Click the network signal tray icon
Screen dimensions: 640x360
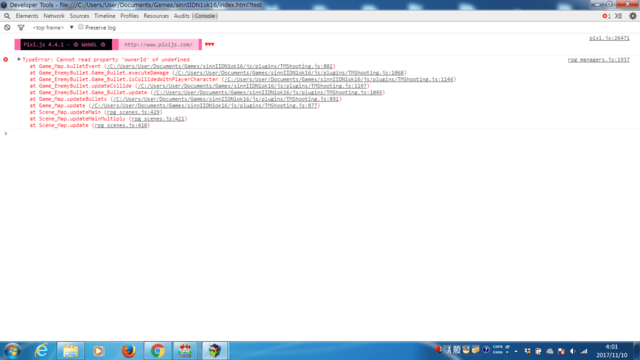tap(584, 351)
